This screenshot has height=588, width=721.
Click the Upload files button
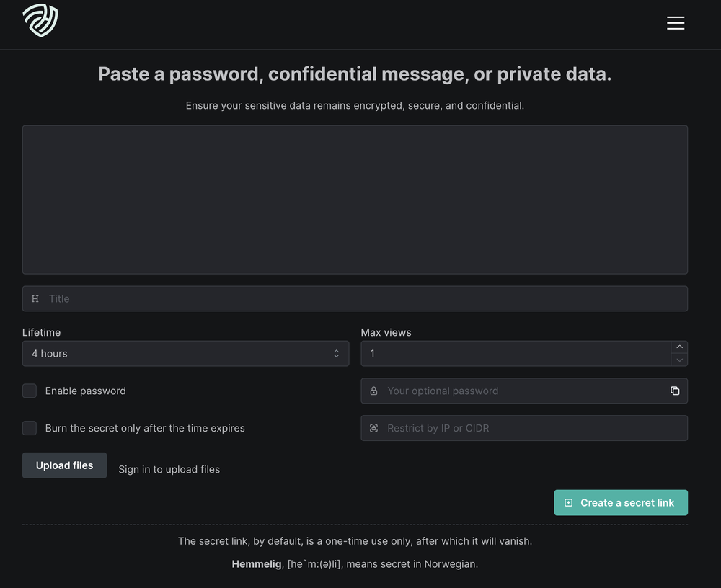coord(64,465)
